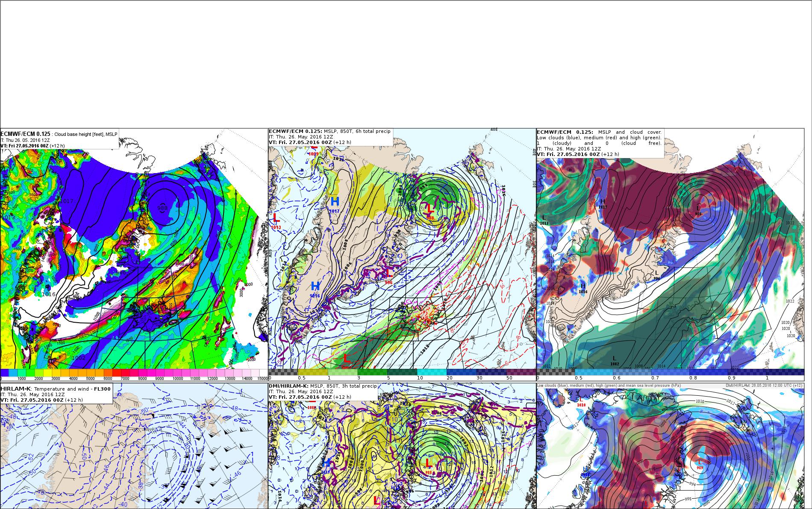Select the "MSLP, 850T, 6h total precip" title
The image size is (812, 509).
click(357, 131)
